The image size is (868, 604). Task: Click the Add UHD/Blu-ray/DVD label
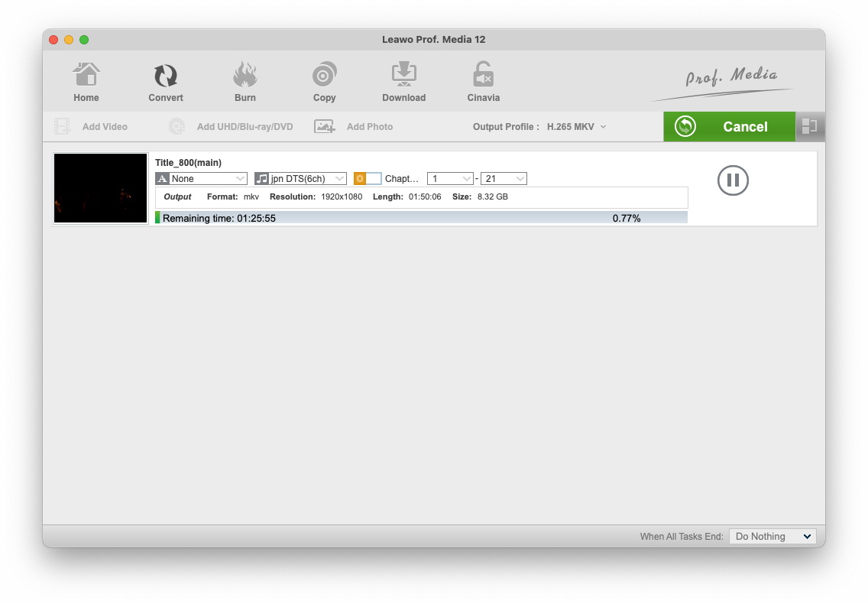[245, 126]
